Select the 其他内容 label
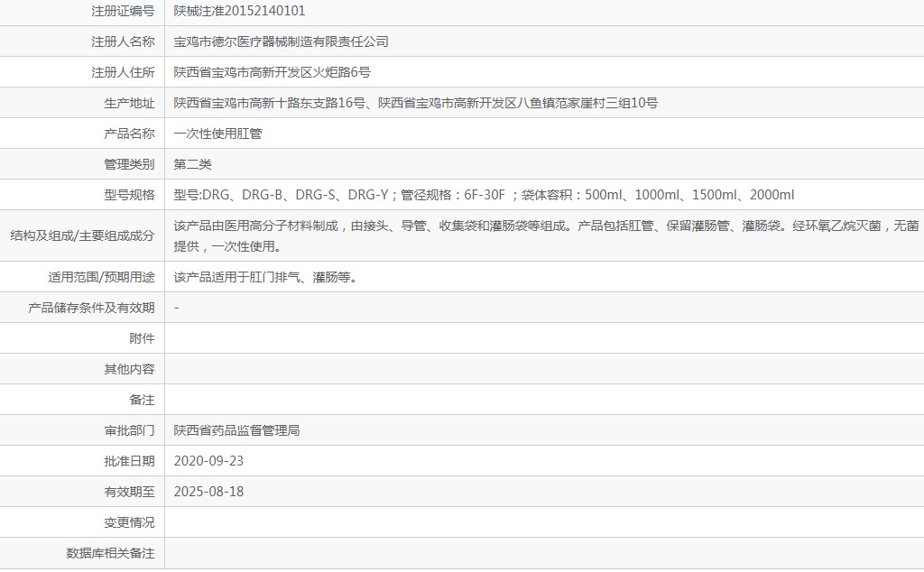Viewport: 924px width, 572px height. coord(129,369)
